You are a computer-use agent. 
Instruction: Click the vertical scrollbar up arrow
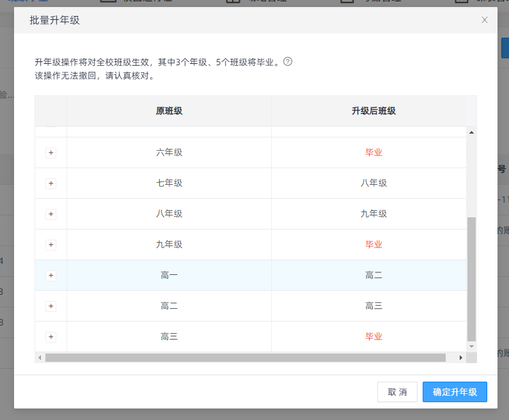[472, 132]
